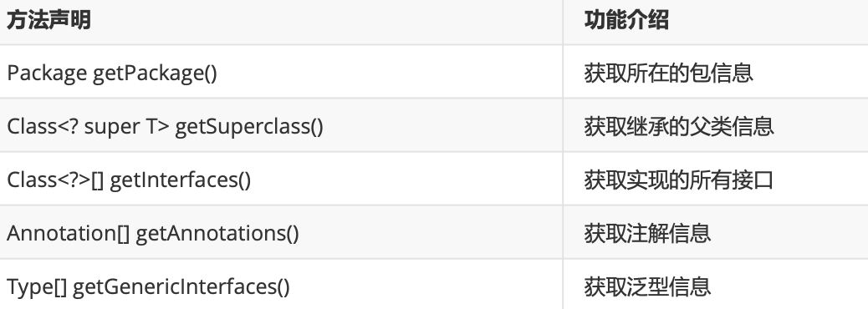868x309 pixels.
Task: Click the Annotation[] return type text
Action: click(x=68, y=233)
